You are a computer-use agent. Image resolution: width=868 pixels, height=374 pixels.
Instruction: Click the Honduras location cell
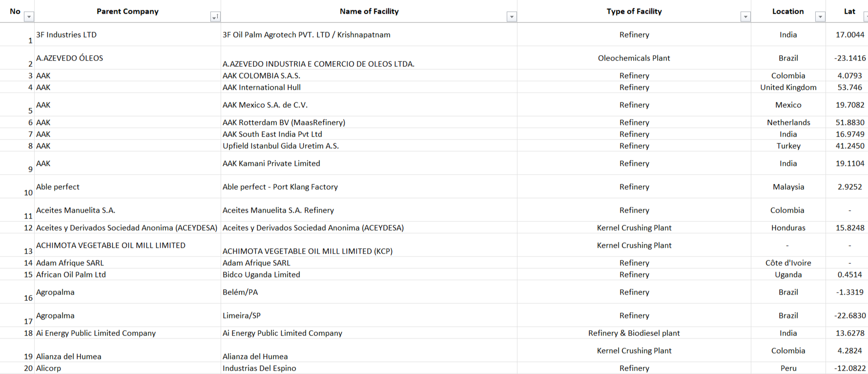pos(788,228)
